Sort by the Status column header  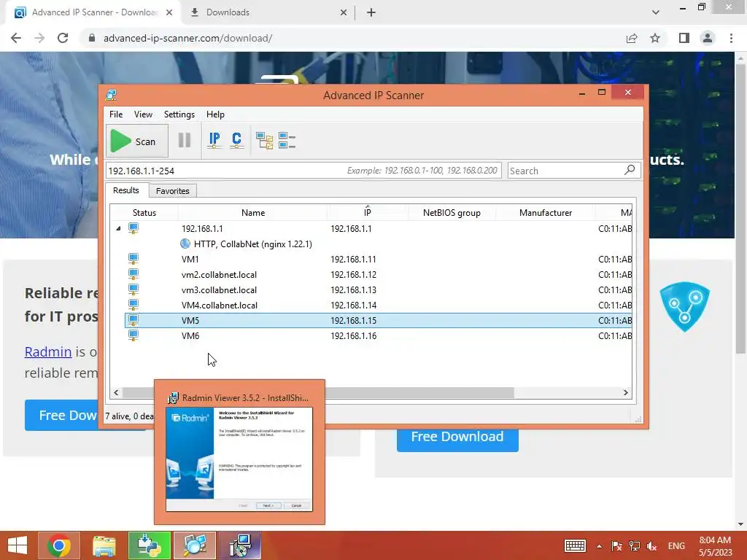(x=144, y=212)
